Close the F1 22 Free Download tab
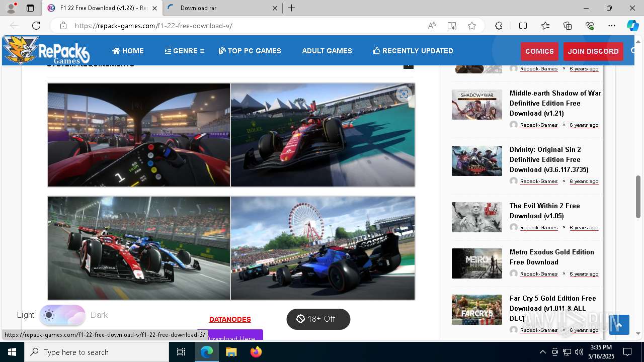 [154, 8]
